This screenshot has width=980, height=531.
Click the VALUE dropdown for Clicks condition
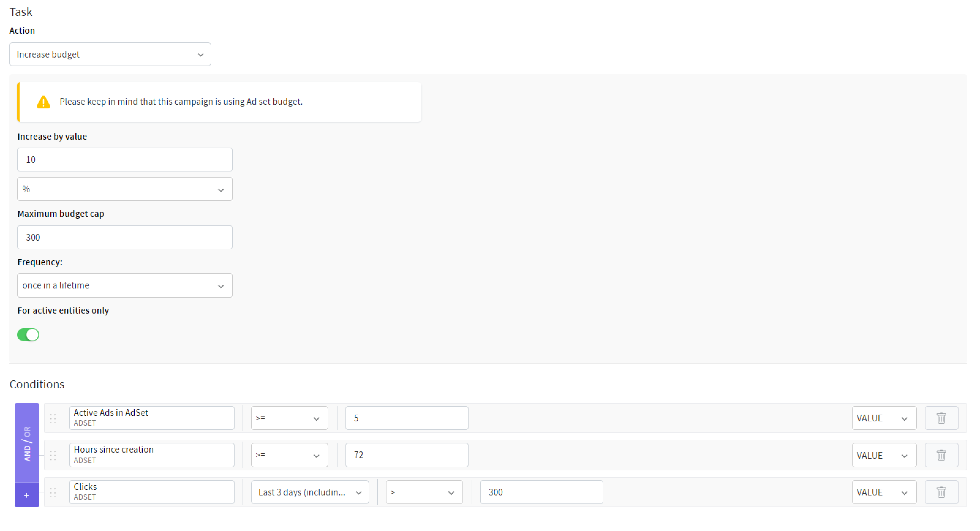point(883,492)
